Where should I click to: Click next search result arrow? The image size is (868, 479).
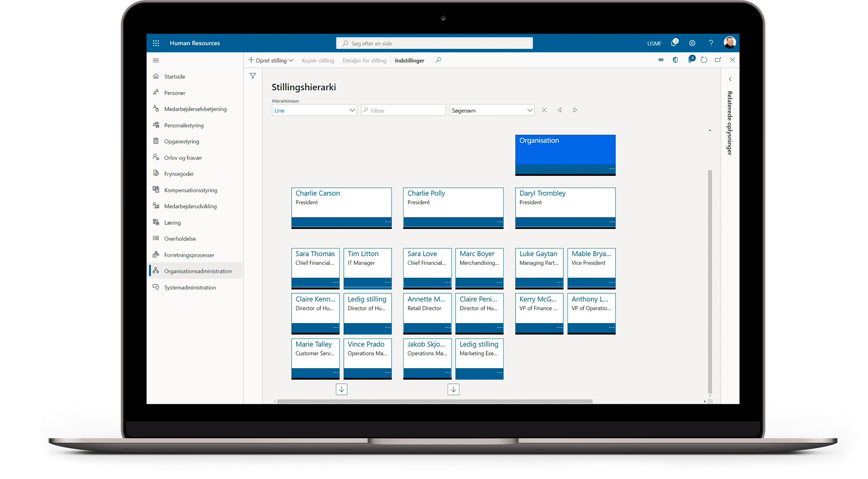(575, 110)
